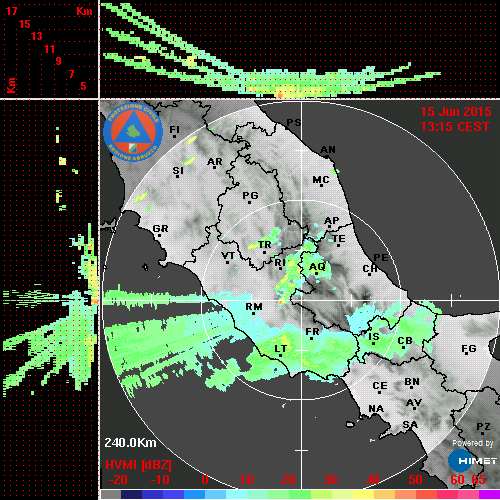Viewport: 500px width, 500px height.
Task: Click the '5' km height label
Action: tap(83, 86)
